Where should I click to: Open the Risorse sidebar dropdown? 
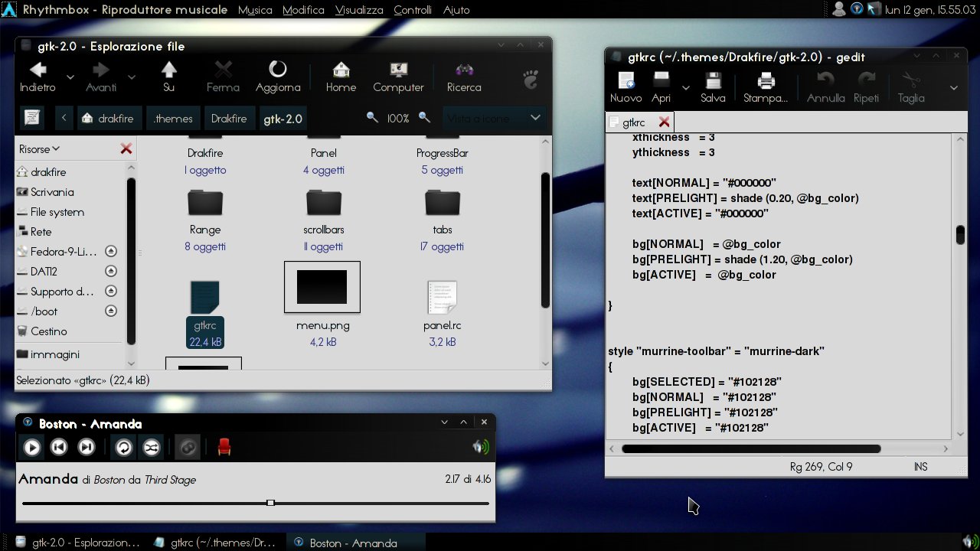point(40,149)
